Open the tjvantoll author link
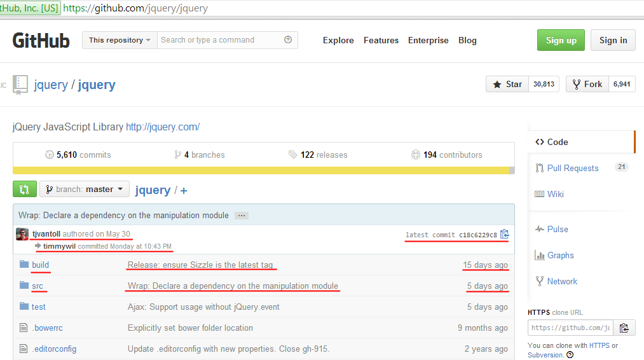 pyautogui.click(x=46, y=234)
